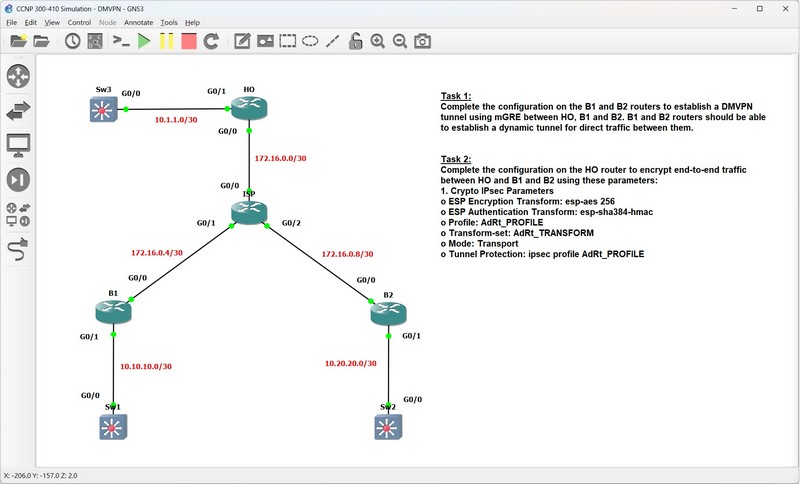Open the Edit menu
This screenshot has width=800, height=484.
pos(31,22)
